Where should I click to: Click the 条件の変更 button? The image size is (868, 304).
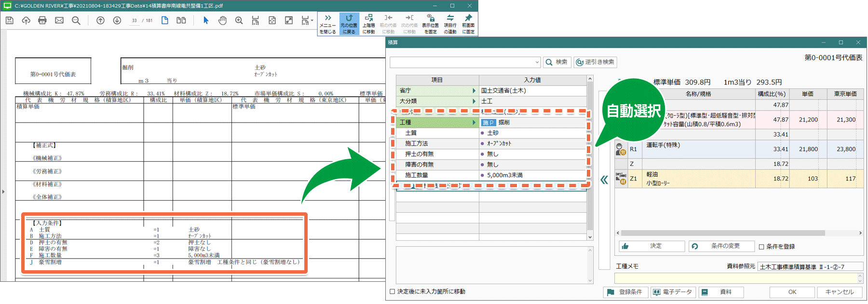pos(721,246)
